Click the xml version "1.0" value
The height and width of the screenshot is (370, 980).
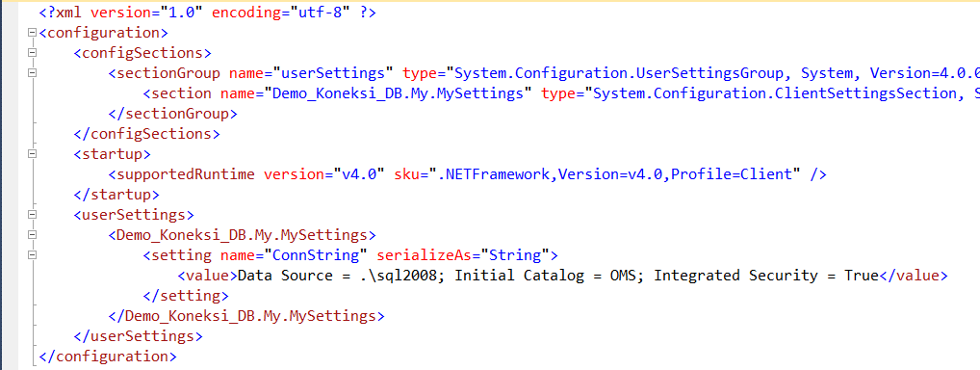click(x=182, y=12)
